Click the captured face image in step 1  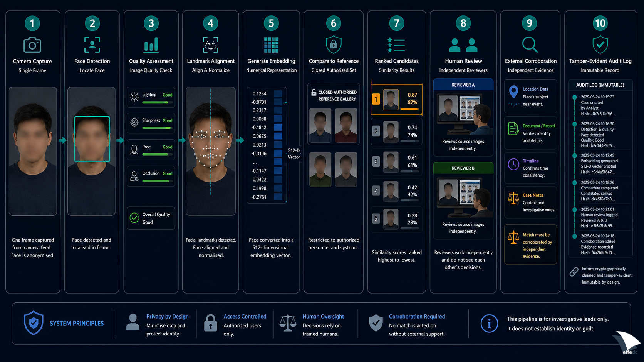pos(33,151)
